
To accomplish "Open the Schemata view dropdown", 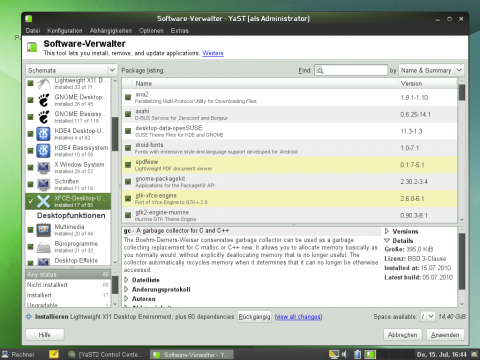I will [x=71, y=70].
